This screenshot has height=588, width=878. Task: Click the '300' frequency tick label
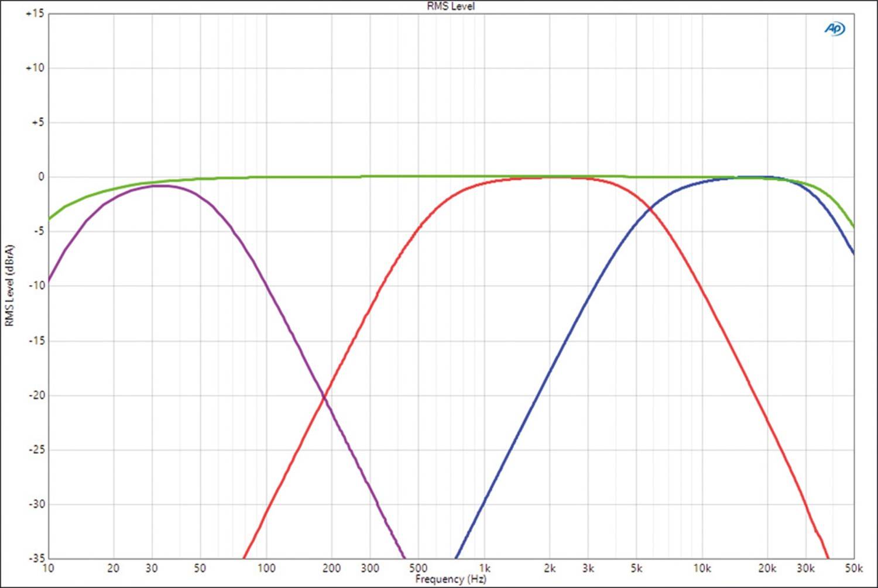pos(370,568)
